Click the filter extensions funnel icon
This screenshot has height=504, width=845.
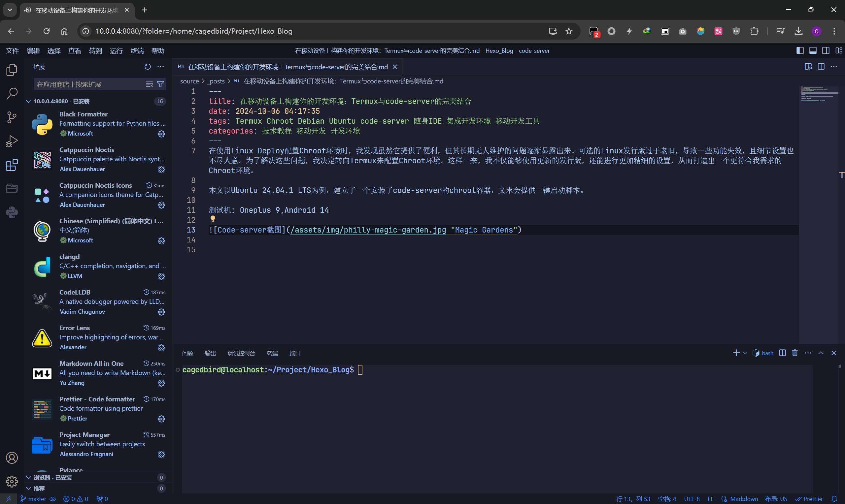(x=160, y=84)
